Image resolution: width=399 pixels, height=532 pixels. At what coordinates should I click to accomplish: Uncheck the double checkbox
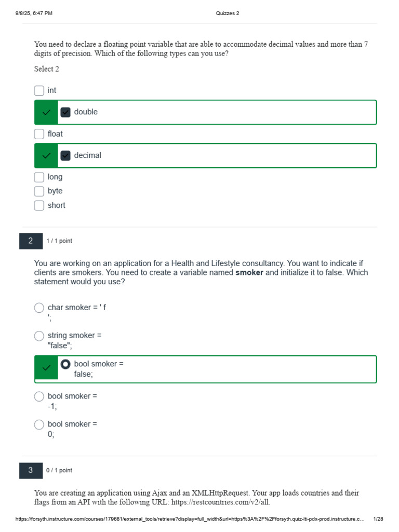coord(65,112)
